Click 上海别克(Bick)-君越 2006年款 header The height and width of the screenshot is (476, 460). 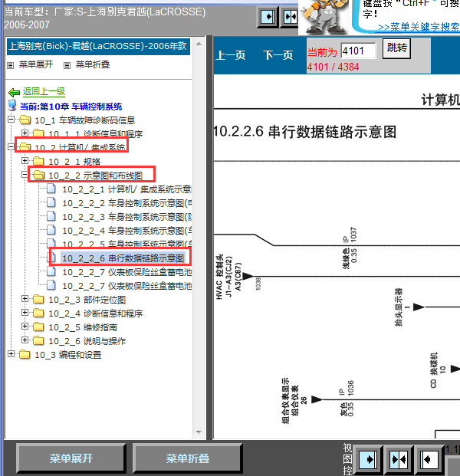point(98,46)
